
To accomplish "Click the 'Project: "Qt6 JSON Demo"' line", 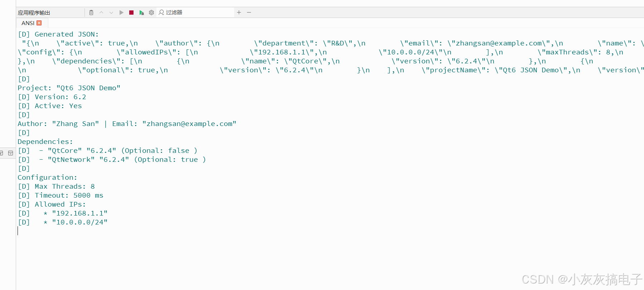I will tap(69, 88).
